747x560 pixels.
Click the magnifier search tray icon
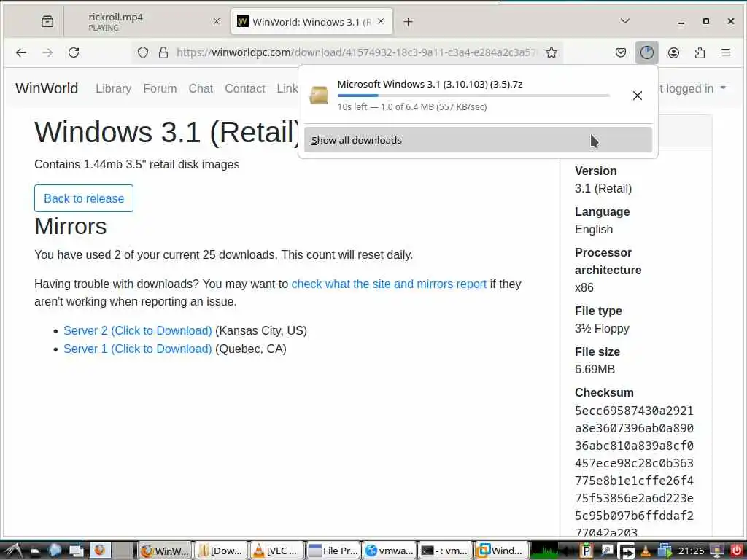point(606,551)
